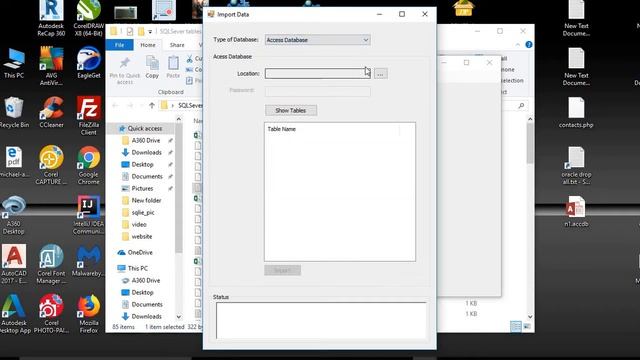This screenshot has width=640, height=360.
Task: Open the A360 Desktop icon
Action: point(14,215)
